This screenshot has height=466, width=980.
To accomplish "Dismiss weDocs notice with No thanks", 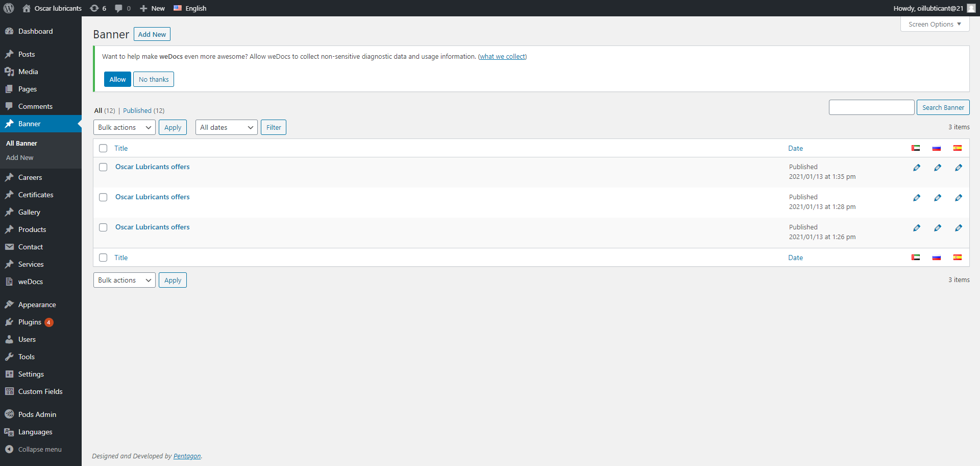I will [154, 79].
